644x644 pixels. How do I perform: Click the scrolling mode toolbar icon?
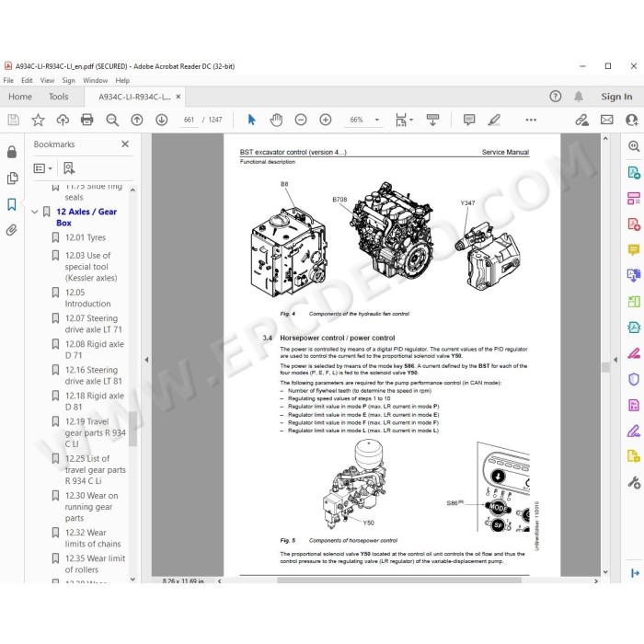432,120
